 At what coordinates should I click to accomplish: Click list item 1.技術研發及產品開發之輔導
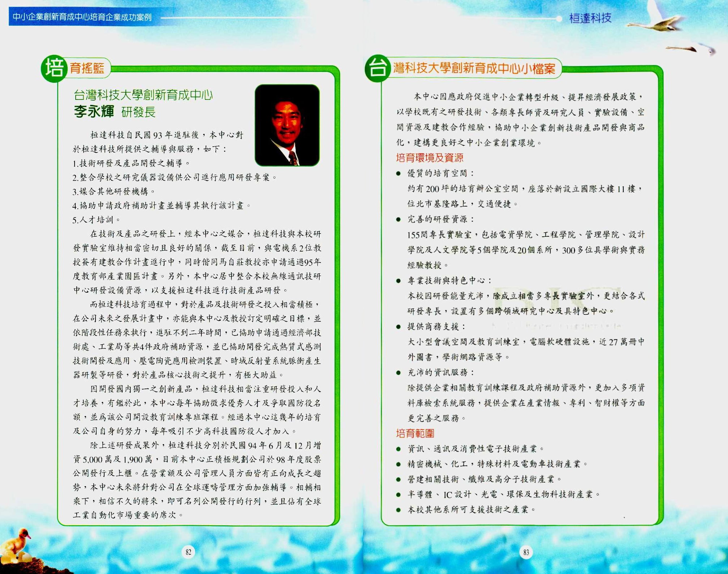click(131, 163)
